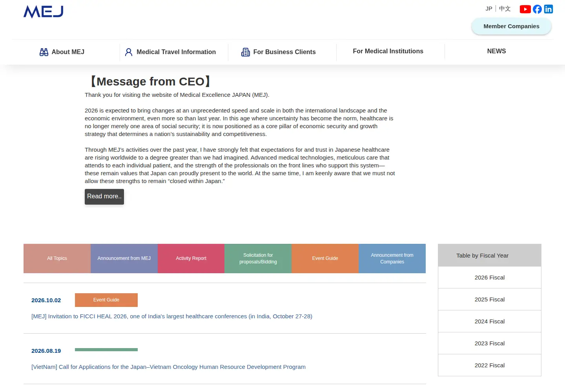Switch language to JP
Image resolution: width=565 pixels, height=392 pixels.
[x=489, y=9]
